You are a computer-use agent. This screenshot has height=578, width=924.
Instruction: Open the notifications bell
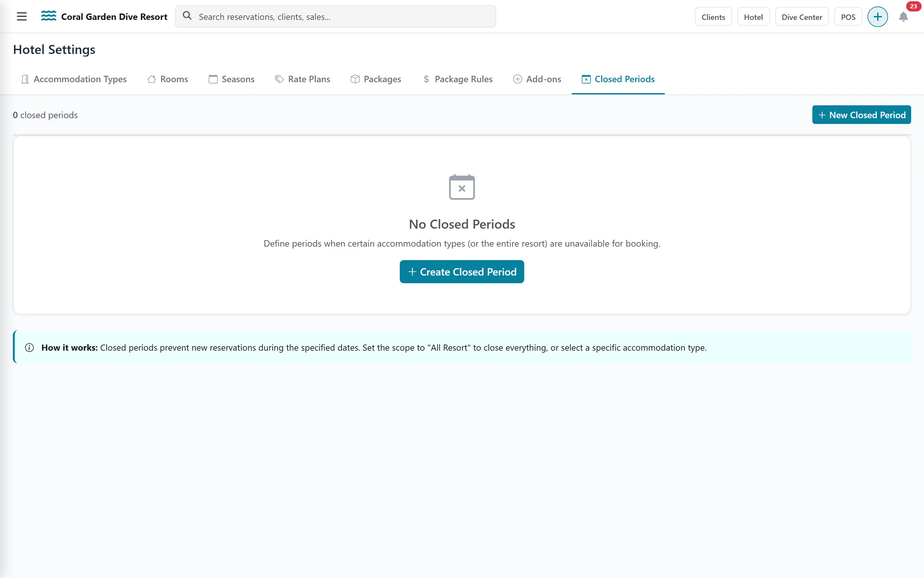(x=903, y=17)
